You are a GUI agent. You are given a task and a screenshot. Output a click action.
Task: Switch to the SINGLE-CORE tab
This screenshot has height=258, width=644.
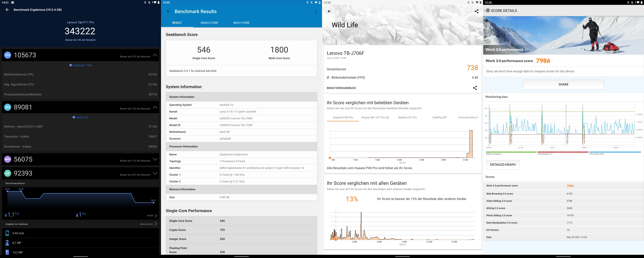tap(209, 23)
